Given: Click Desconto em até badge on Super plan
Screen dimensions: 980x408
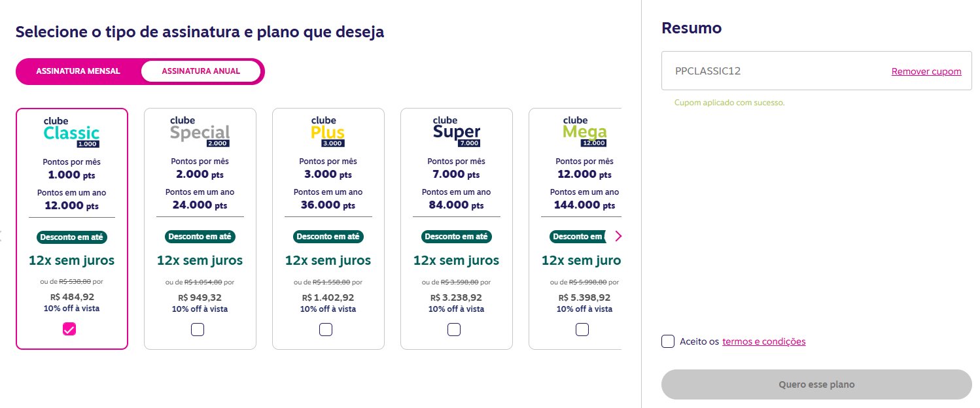Looking at the screenshot, I should [456, 237].
